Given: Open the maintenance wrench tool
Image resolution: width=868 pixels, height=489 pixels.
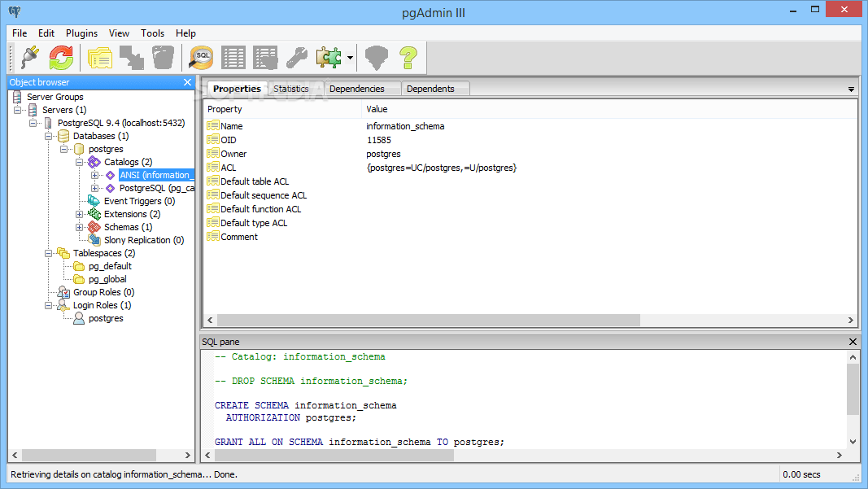Looking at the screenshot, I should [295, 57].
